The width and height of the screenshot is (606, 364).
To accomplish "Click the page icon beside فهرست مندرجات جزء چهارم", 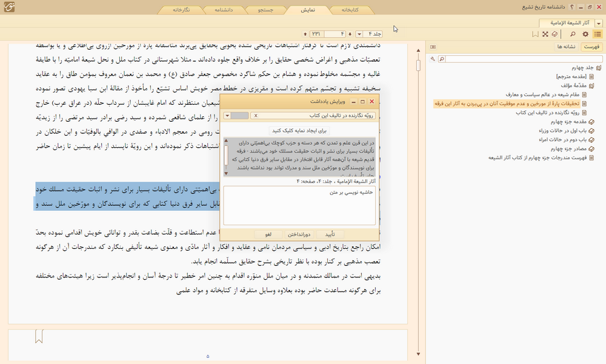I will coord(591,157).
